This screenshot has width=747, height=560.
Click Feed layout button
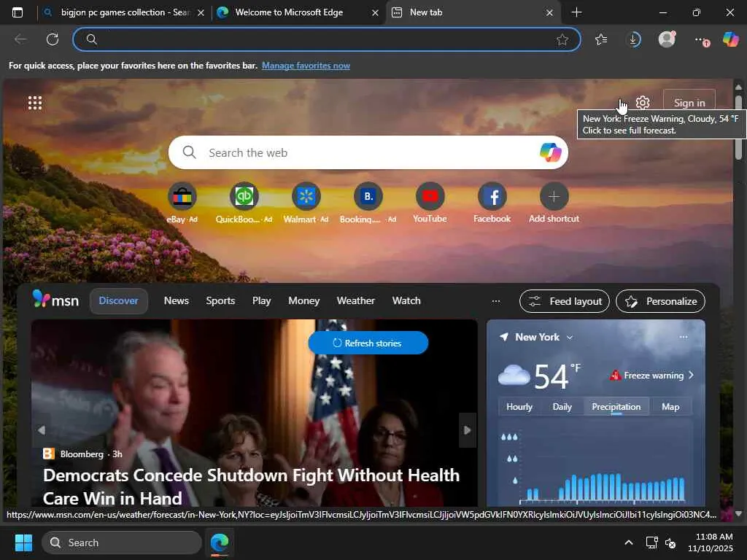tap(564, 301)
